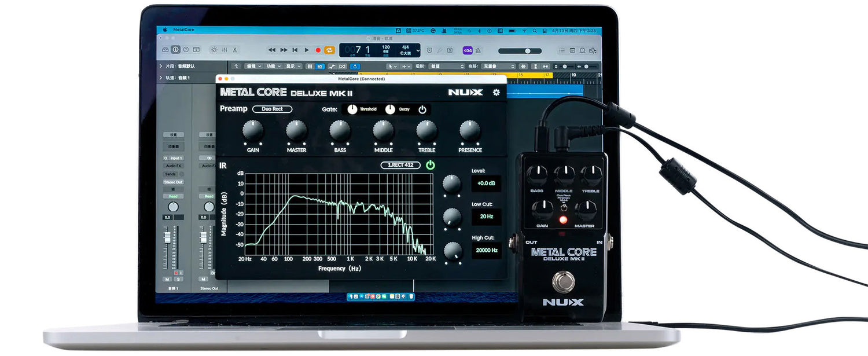Open the Mixer icon in the toolbar
Image resolution: width=868 pixels, height=356 pixels.
coord(225,50)
